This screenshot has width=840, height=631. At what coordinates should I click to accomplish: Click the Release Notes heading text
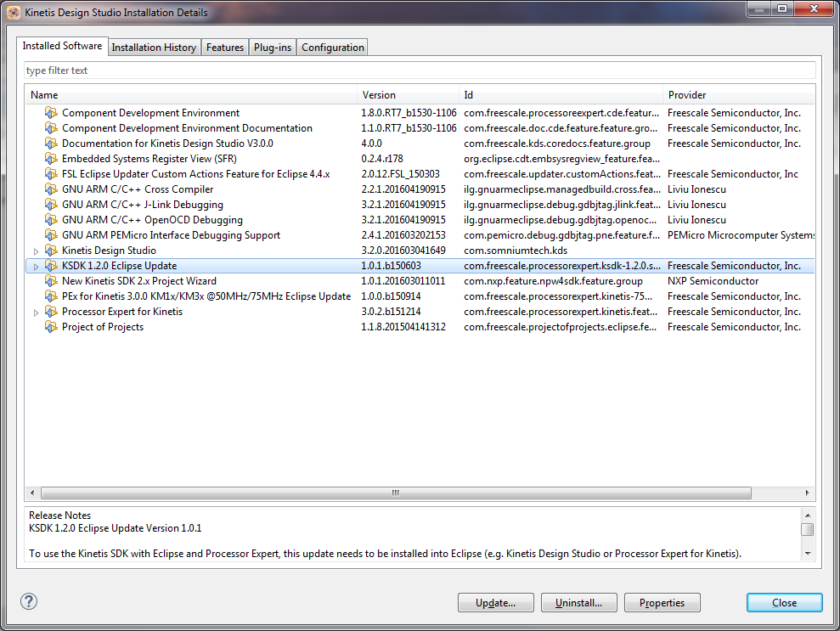tap(60, 516)
